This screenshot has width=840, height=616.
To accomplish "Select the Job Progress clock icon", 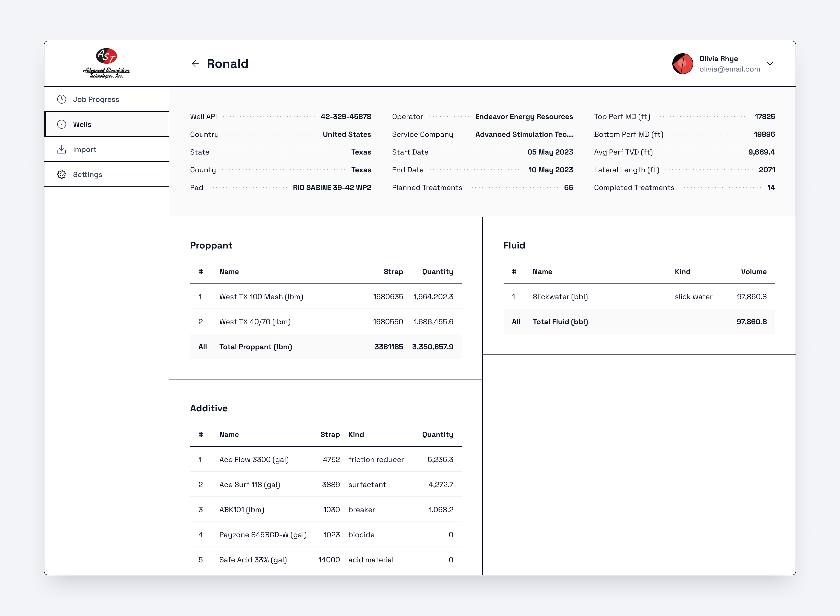I will (x=62, y=99).
